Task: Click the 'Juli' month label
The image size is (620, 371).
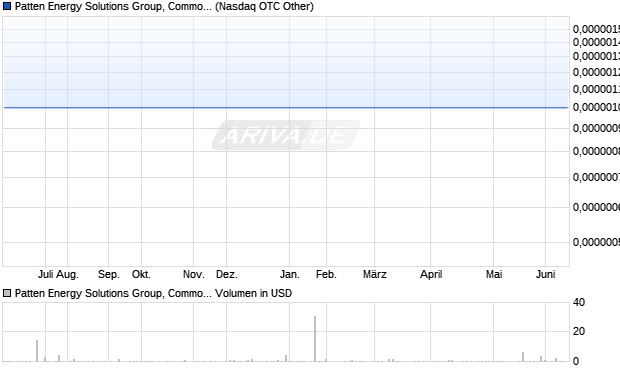Action: pyautogui.click(x=45, y=274)
